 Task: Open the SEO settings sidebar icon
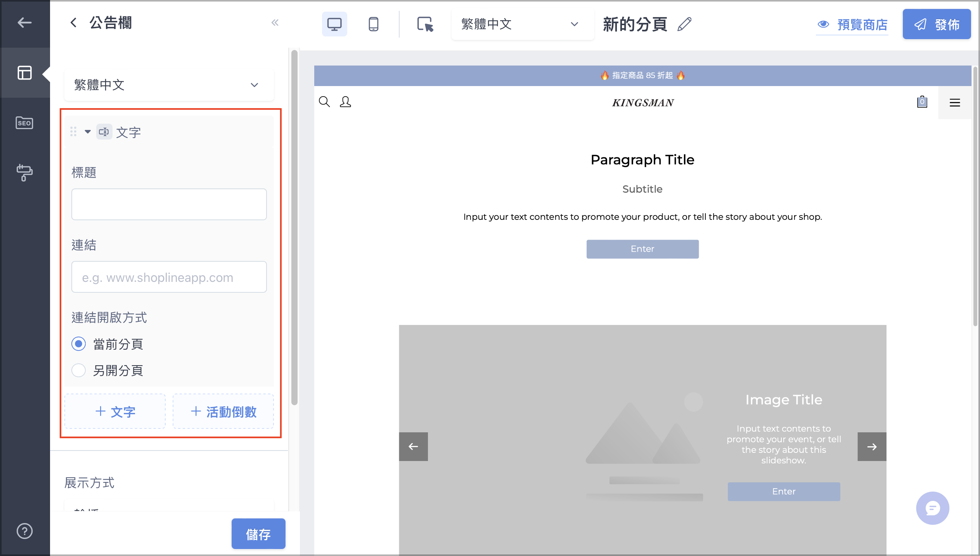point(24,123)
